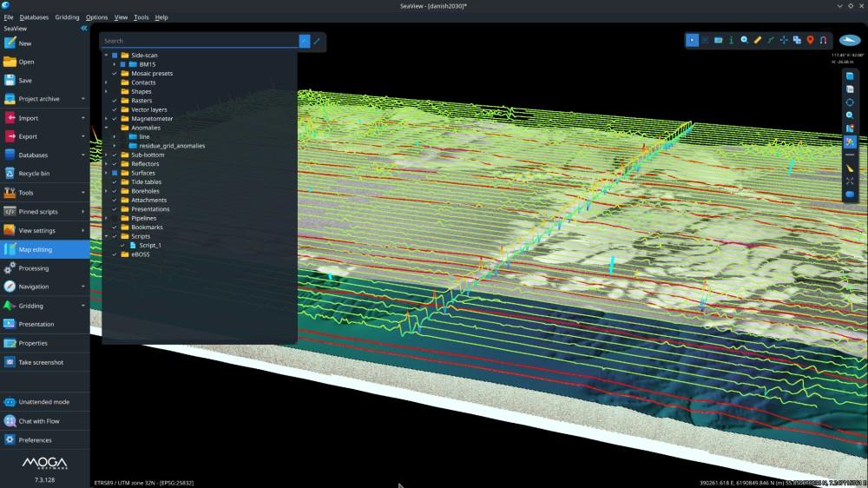Click the overlapping squares tool icon

tap(797, 40)
